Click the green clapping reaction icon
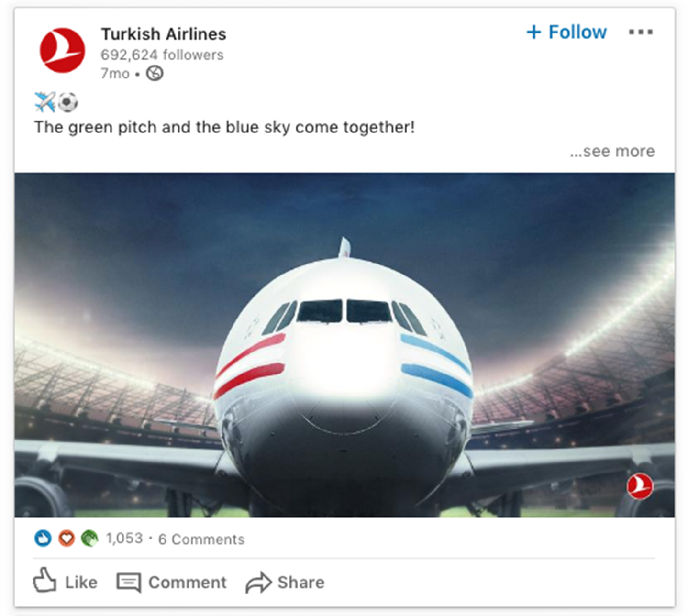Viewport: 688px width, 616px height. [89, 539]
